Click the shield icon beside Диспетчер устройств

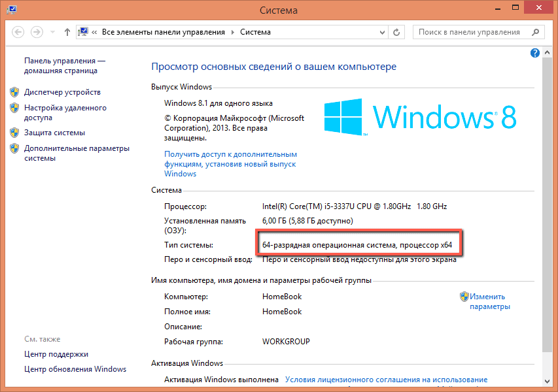coord(14,92)
